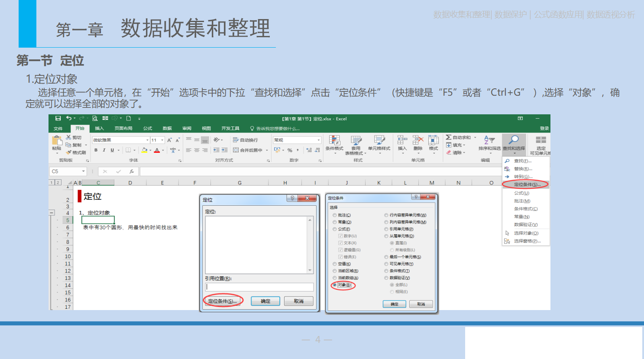The width and height of the screenshot is (644, 359).
Task: Click 确定 in 定位条件 dialog
Action: (x=395, y=304)
